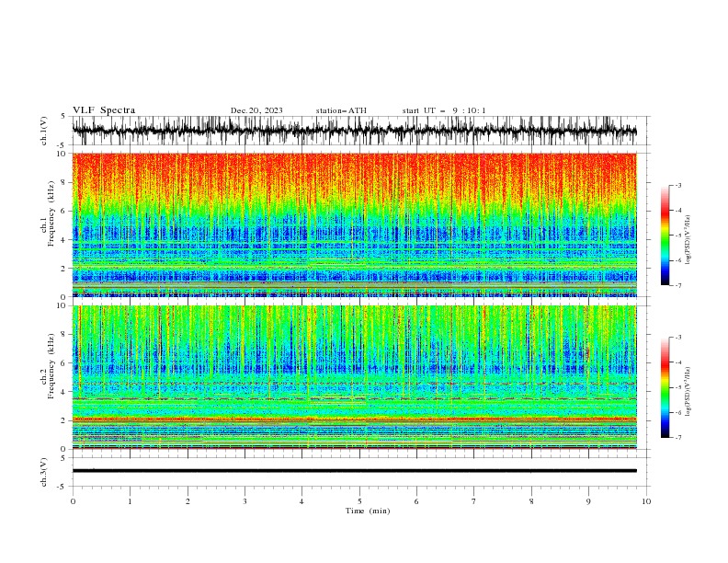This screenshot has height=563, width=728.
Task: Click the "-3" value on the lower colorbar
Action: point(677,338)
